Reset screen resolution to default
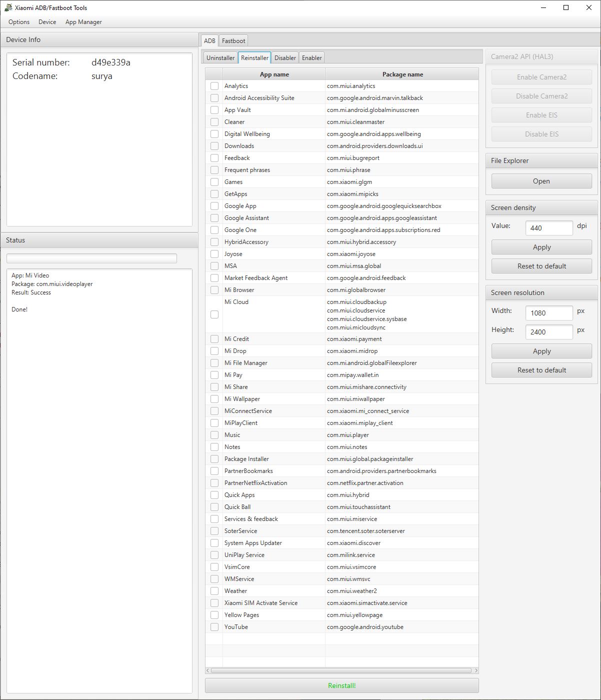 pos(541,370)
